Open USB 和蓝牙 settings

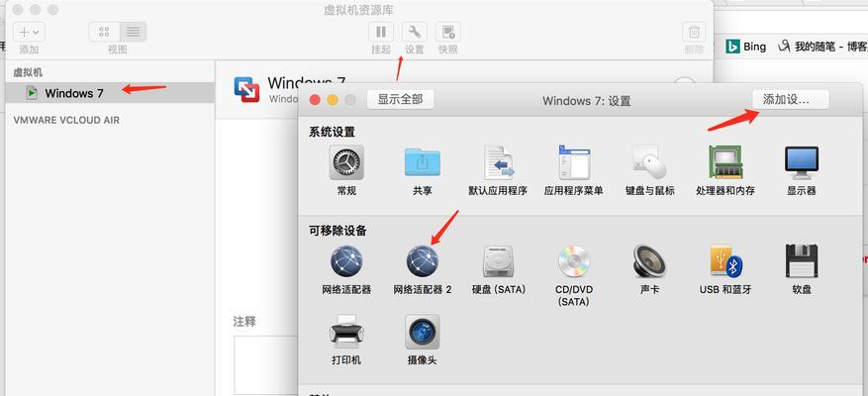coord(725,261)
